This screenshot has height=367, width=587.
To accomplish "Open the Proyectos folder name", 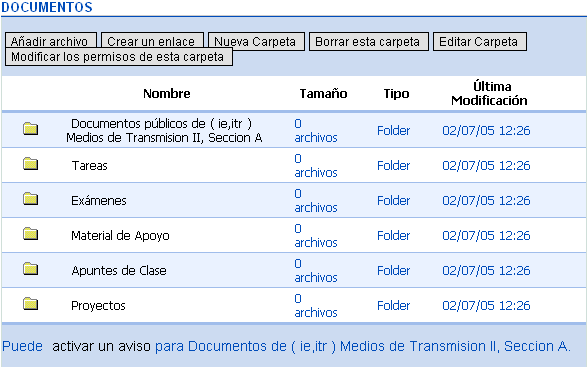I will pyautogui.click(x=98, y=306).
